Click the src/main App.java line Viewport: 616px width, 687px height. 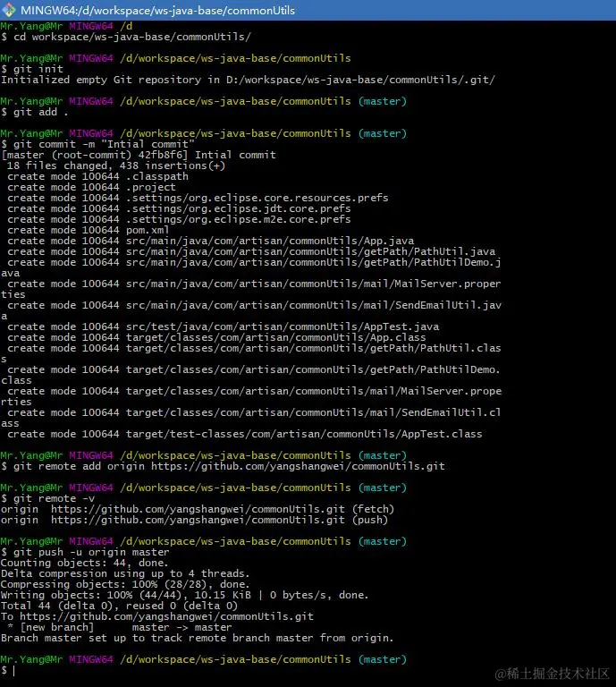[x=211, y=241]
